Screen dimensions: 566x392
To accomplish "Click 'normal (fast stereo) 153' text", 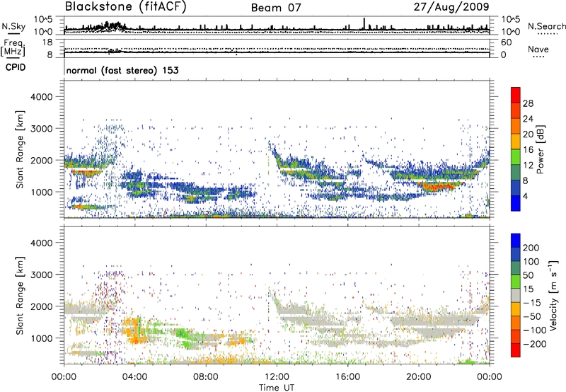I will point(122,71).
